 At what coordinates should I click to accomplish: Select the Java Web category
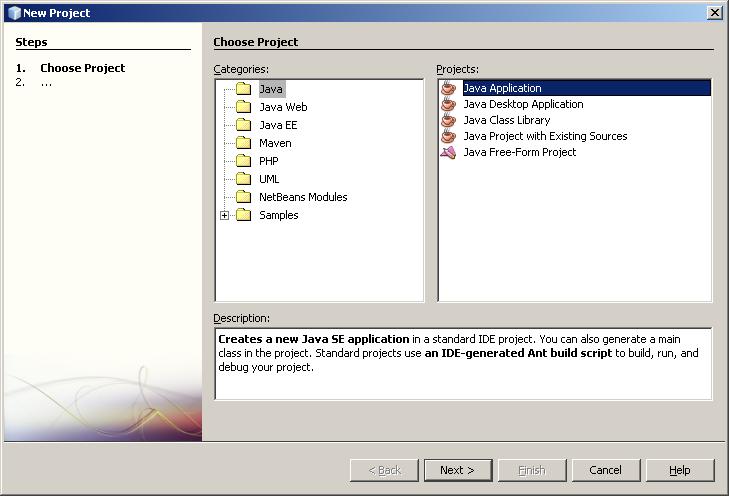point(283,107)
